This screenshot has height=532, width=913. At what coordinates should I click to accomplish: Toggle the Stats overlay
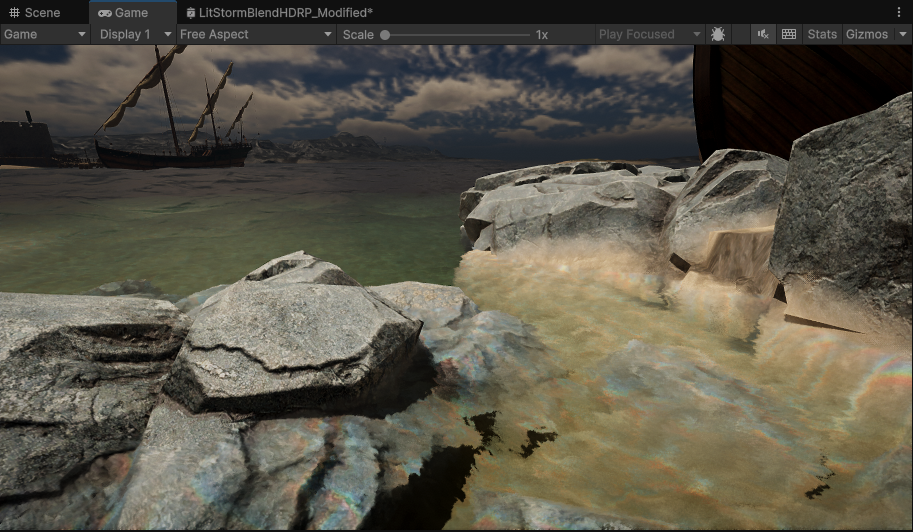click(822, 34)
